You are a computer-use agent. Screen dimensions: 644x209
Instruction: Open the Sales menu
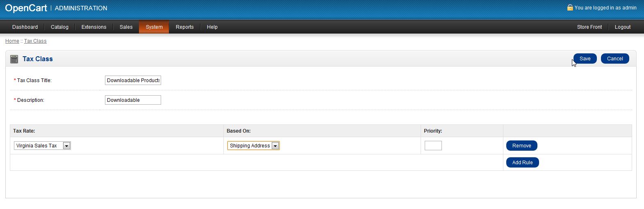pyautogui.click(x=126, y=27)
